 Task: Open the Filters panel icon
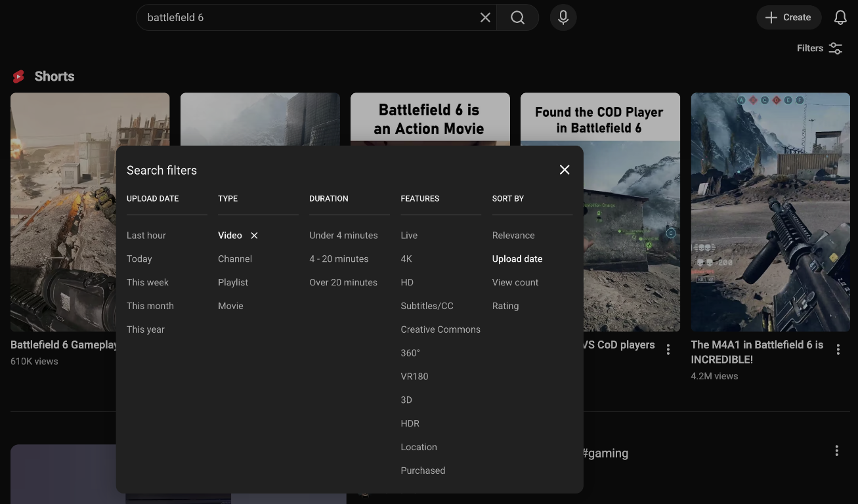tap(835, 48)
